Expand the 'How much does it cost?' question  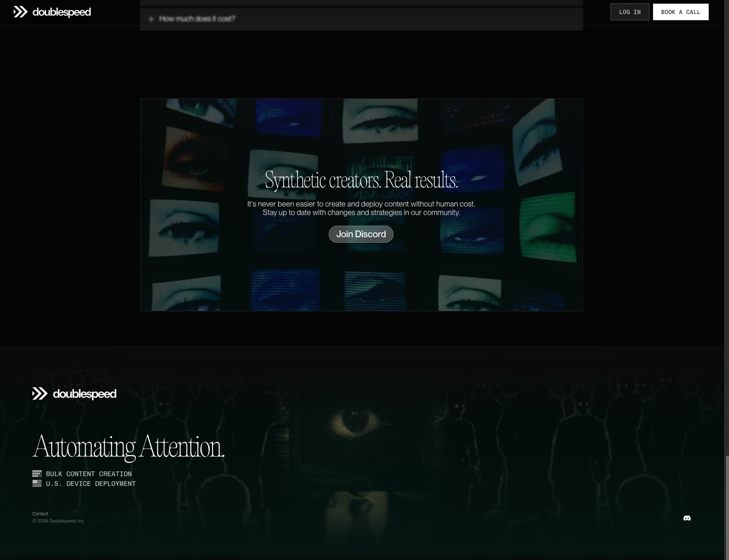[x=361, y=19]
